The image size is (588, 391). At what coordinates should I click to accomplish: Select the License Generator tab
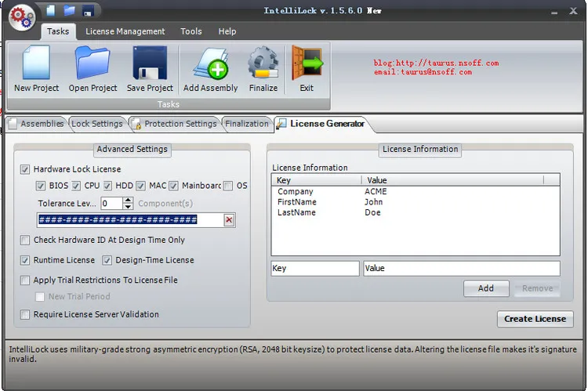point(322,124)
